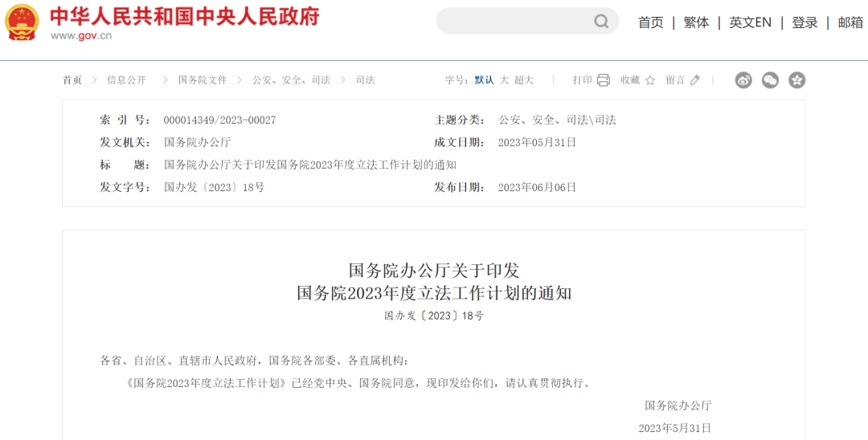The height and width of the screenshot is (440, 868).
Task: Share via Weibo icon
Action: [x=743, y=80]
